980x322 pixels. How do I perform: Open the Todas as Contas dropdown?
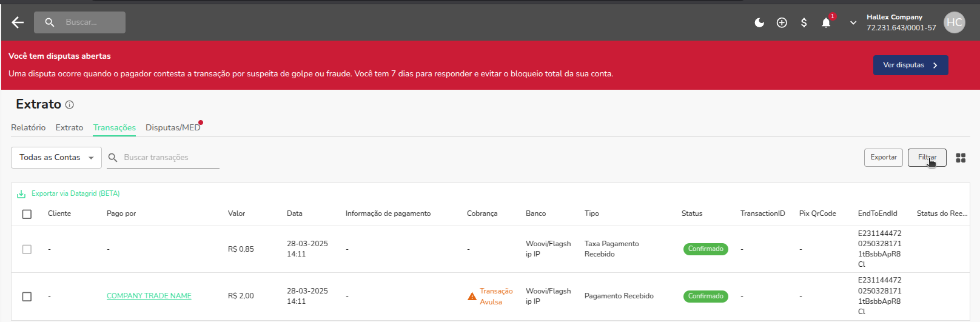[56, 158]
